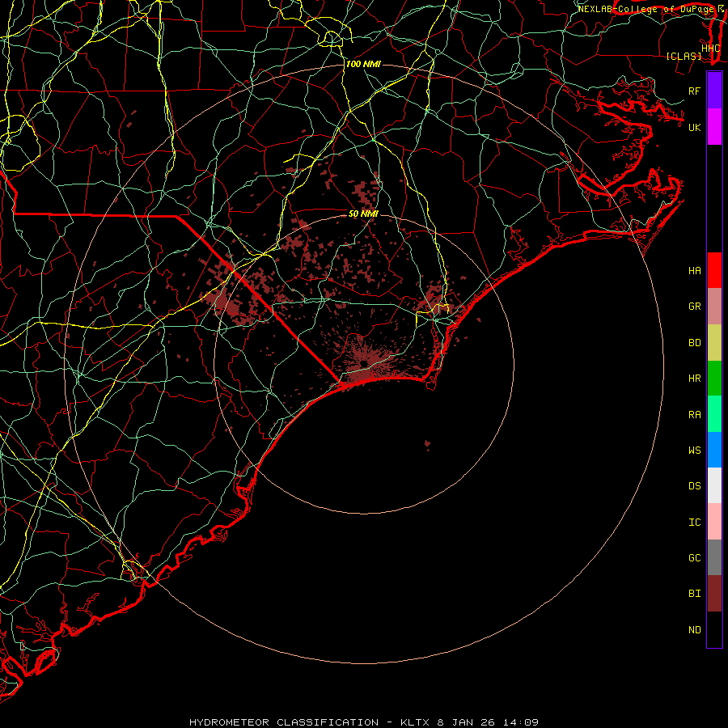
Task: Click the HYDROMETEOR CLASSIFICATION title text
Action: (x=284, y=722)
